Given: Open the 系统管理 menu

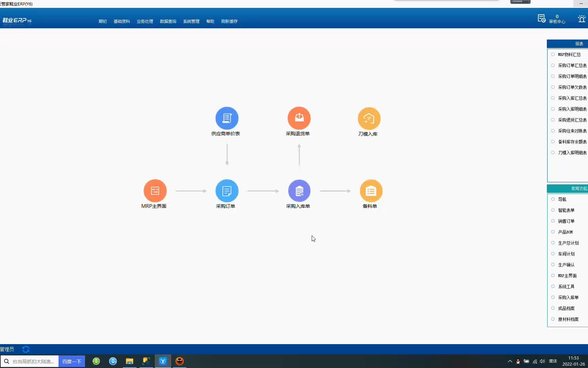Looking at the screenshot, I should point(191,21).
